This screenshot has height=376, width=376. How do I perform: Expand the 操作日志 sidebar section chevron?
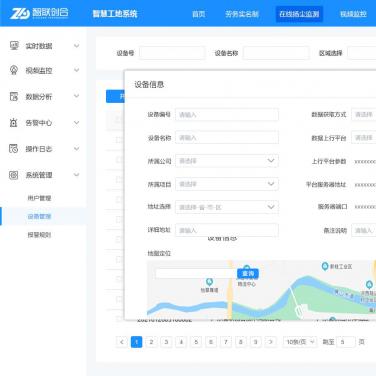click(x=76, y=149)
